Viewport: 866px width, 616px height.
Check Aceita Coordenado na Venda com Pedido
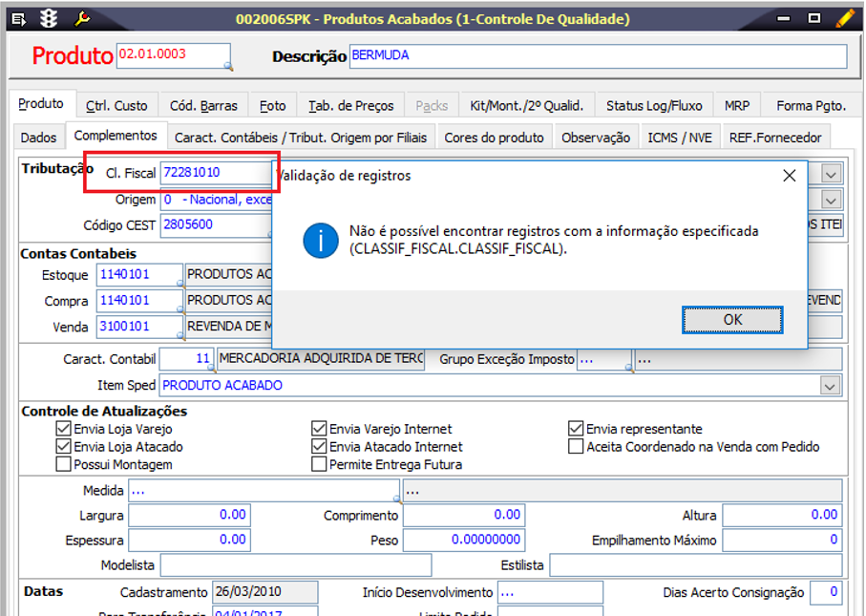point(575,447)
